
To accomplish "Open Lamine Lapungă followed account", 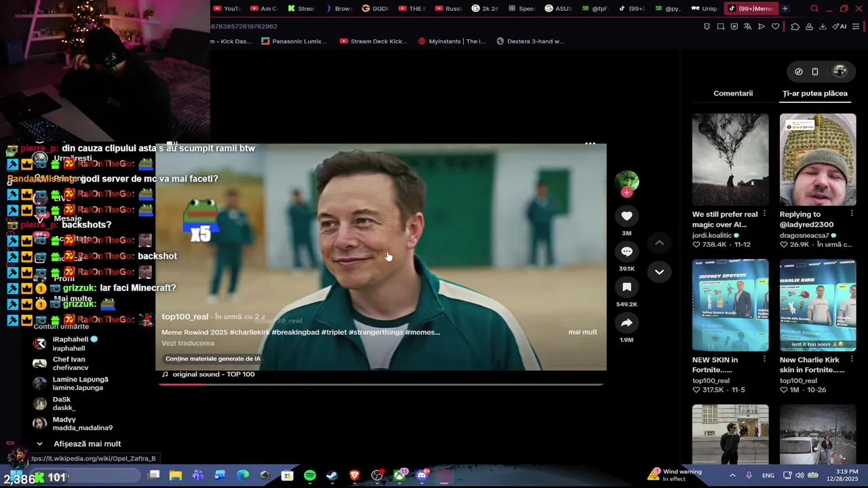I will [x=71, y=384].
